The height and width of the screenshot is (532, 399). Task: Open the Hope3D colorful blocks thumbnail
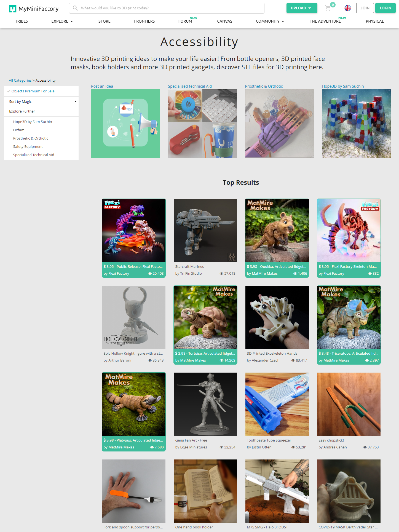(x=356, y=123)
